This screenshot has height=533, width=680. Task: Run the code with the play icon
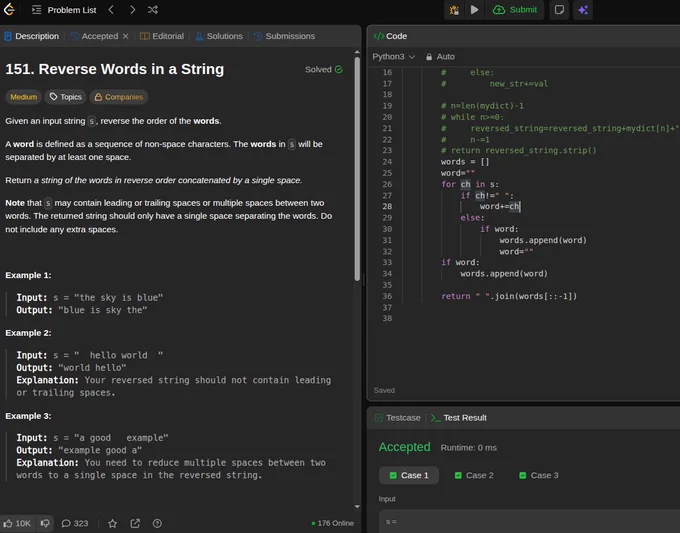(475, 10)
